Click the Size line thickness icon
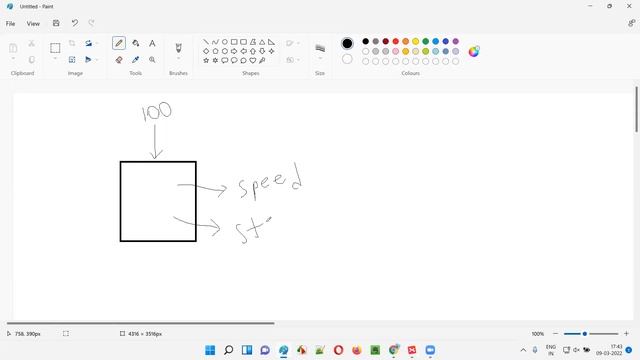640x360 pixels. (x=320, y=48)
